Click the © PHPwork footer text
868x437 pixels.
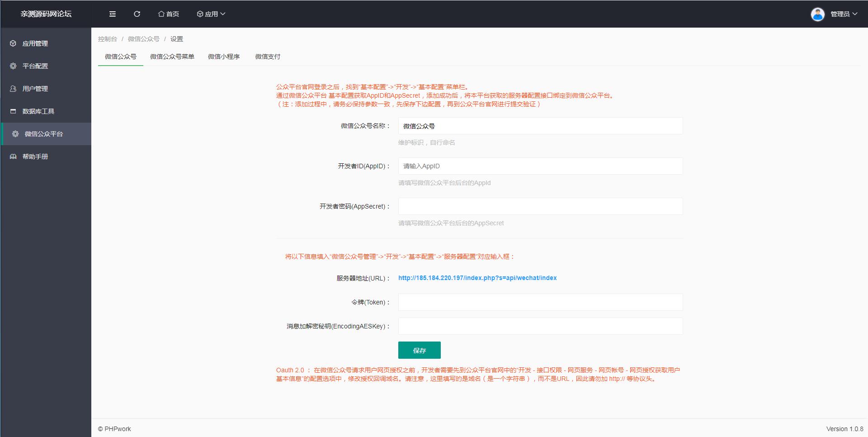coord(114,429)
